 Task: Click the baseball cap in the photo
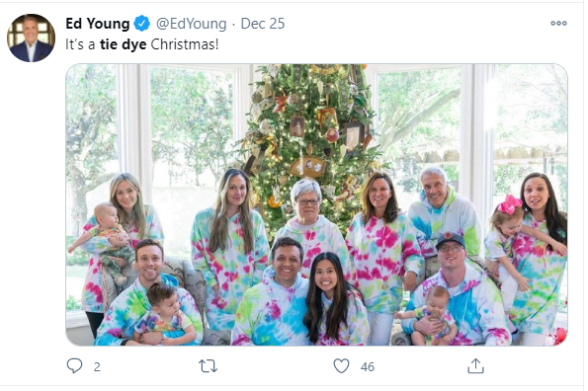451,240
